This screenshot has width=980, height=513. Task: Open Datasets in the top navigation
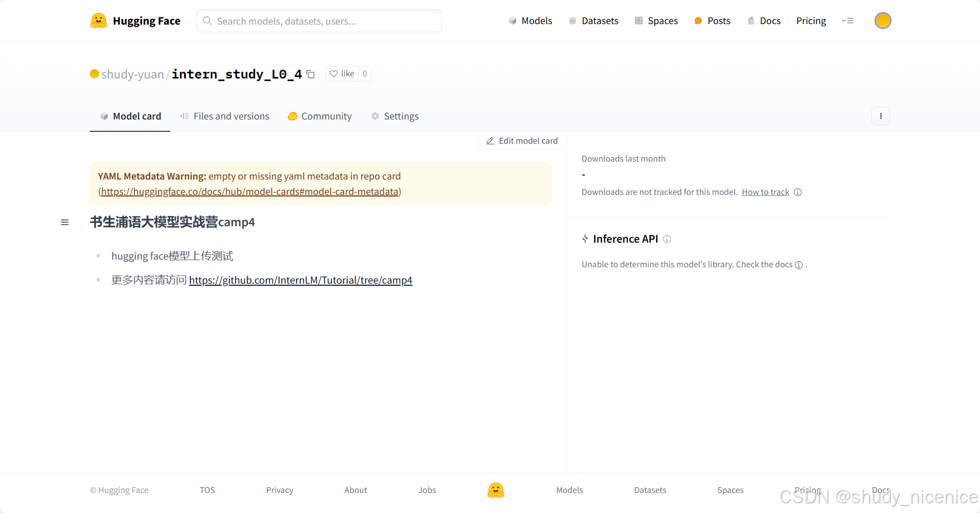tap(593, 21)
